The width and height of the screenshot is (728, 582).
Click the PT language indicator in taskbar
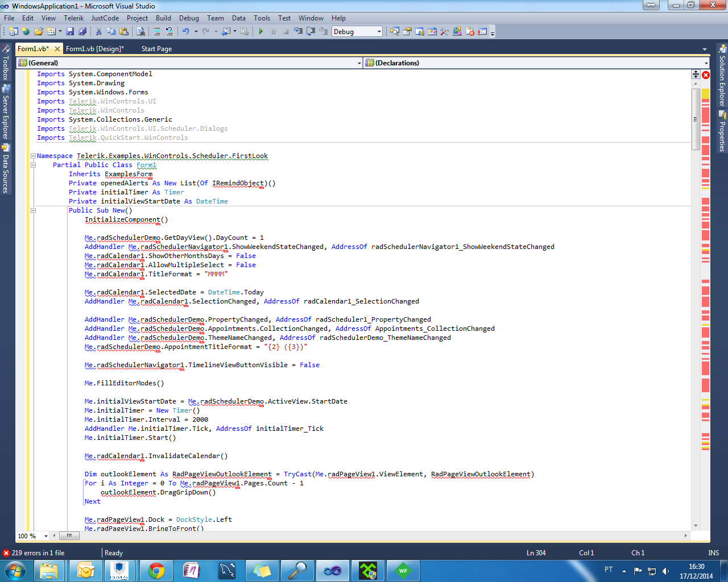tap(609, 569)
